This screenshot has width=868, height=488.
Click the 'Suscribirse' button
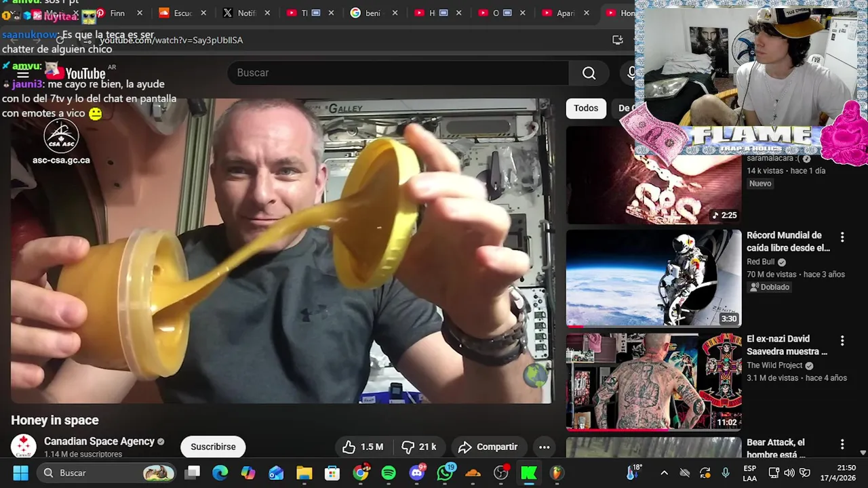[213, 447]
